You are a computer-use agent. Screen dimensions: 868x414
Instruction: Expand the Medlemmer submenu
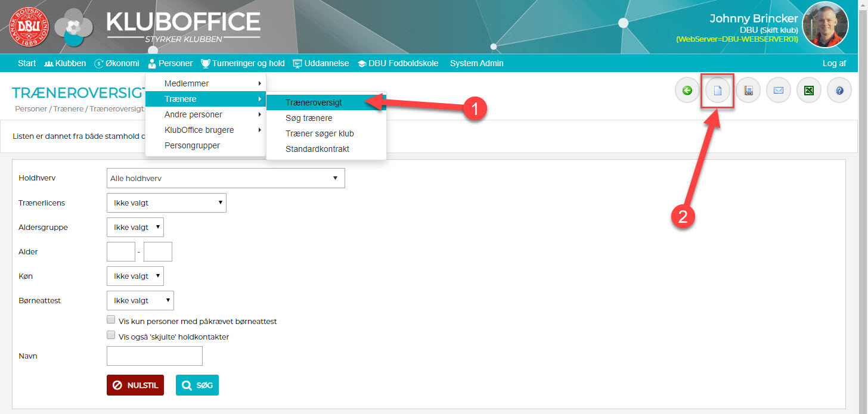[x=206, y=83]
